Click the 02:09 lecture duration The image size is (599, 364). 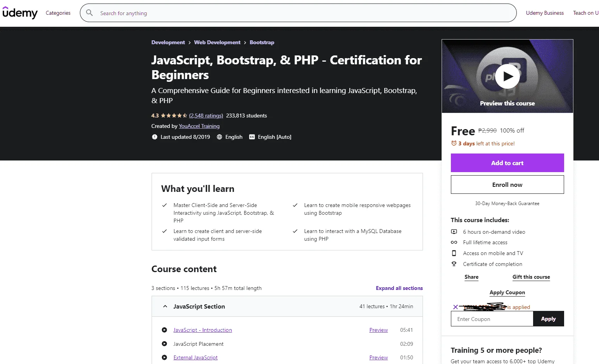(407, 344)
